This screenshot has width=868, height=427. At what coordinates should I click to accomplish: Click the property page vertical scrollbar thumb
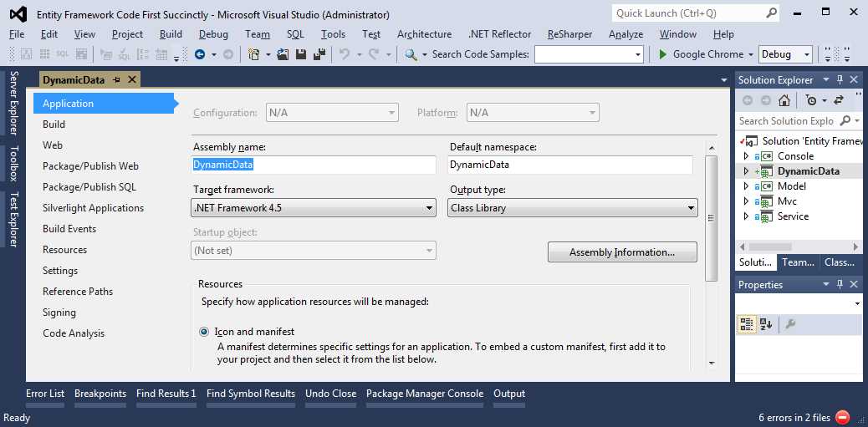click(711, 218)
